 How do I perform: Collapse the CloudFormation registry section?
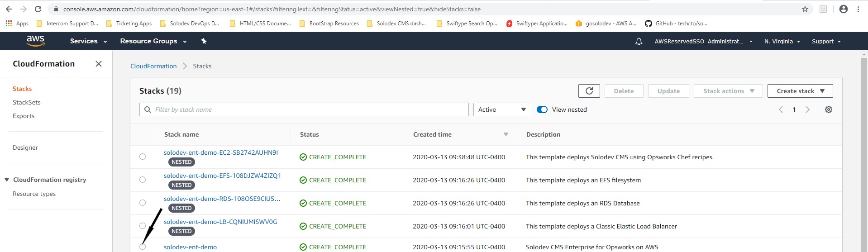[x=7, y=180]
